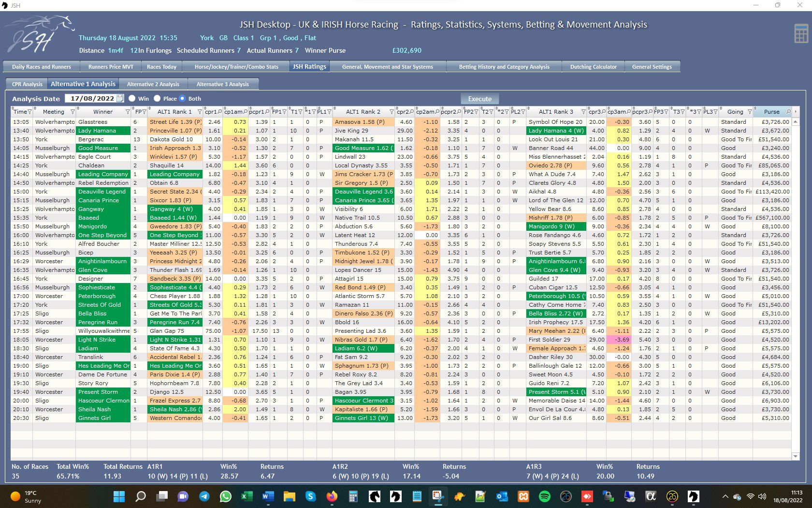The image size is (812, 508).
Task: Open the Windows Start menu
Action: 119,496
